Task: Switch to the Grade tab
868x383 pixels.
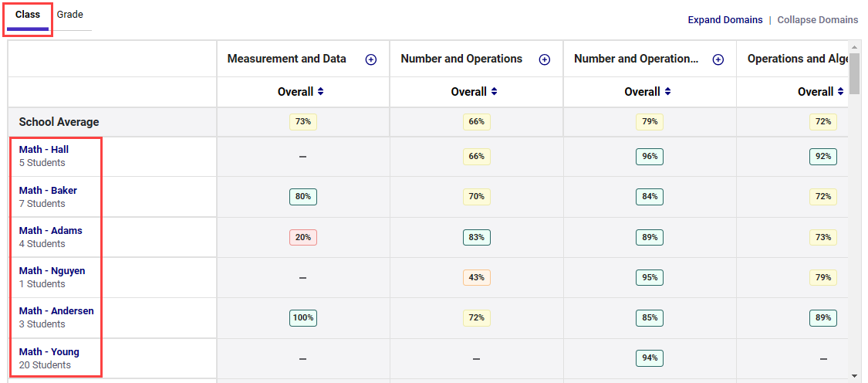Action: point(70,15)
